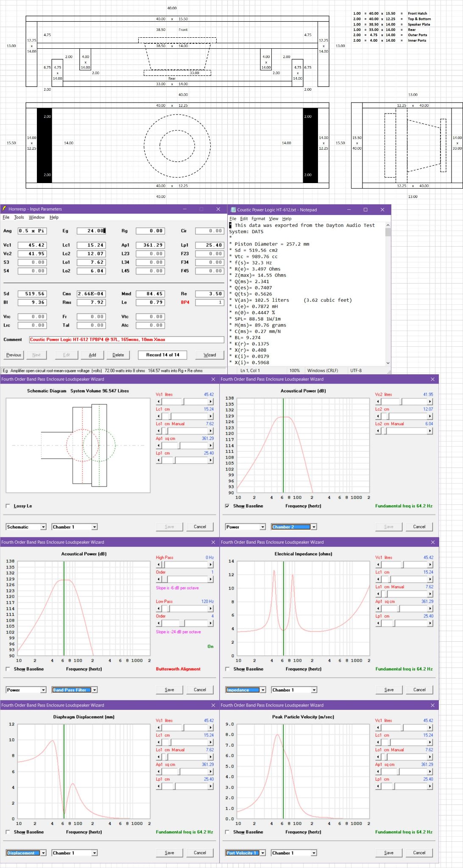Decrease Lc2 cm using left arrow
This screenshot has width=463, height=868.
pos(378,416)
